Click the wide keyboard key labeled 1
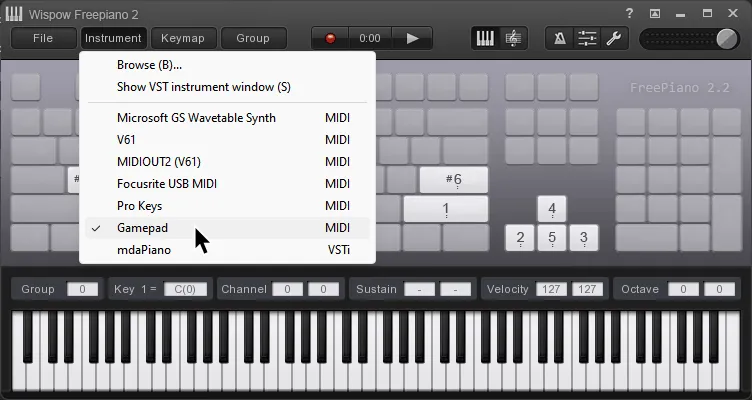752x400 pixels. (x=446, y=209)
